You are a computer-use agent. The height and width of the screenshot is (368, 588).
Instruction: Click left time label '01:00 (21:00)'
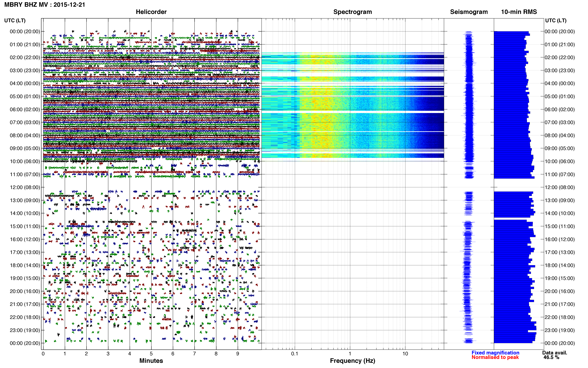(x=25, y=45)
